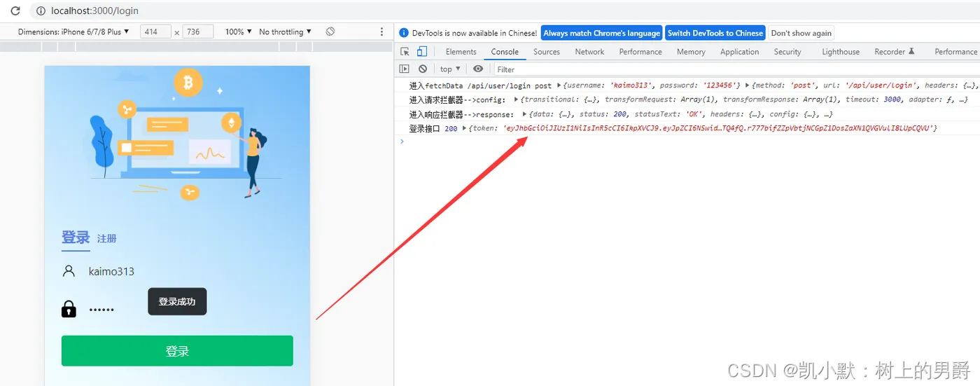The image size is (980, 386).
Task: Click the viewport width field 414
Action: [x=156, y=32]
